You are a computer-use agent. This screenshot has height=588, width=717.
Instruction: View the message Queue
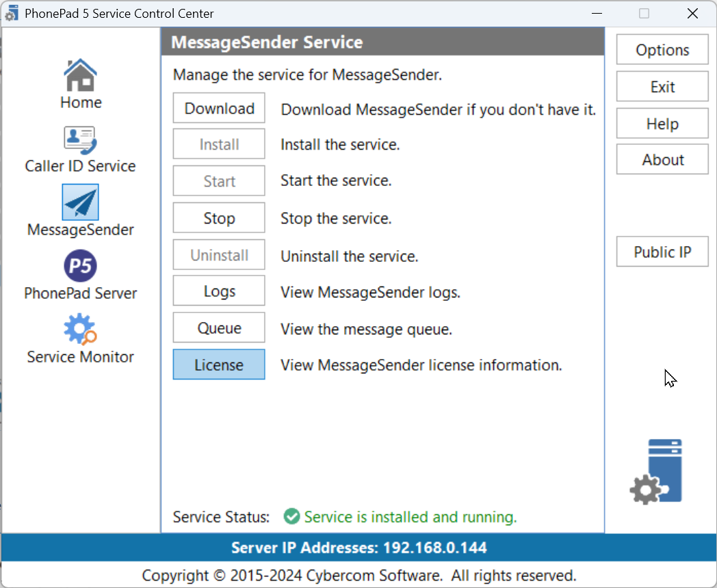point(219,328)
